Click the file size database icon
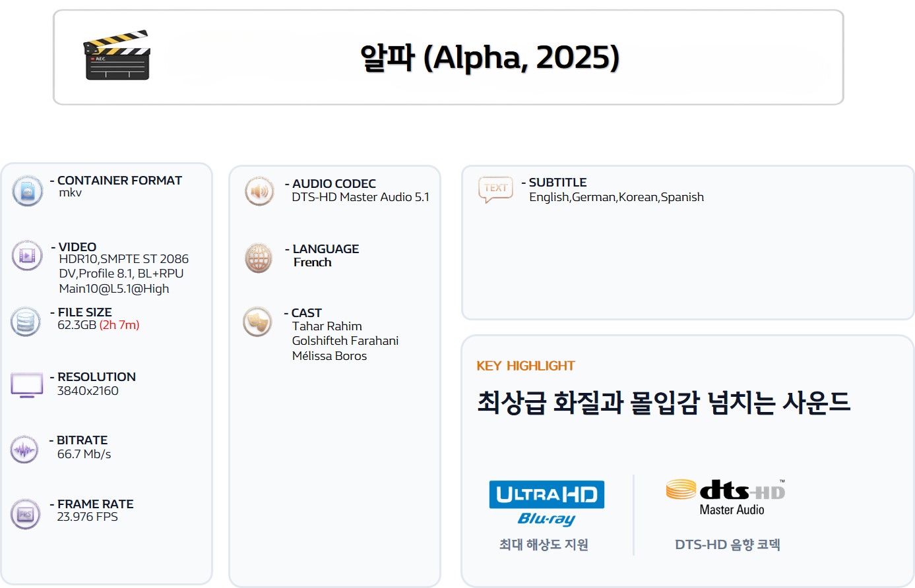Viewport: 915px width, 588px height. tap(26, 322)
